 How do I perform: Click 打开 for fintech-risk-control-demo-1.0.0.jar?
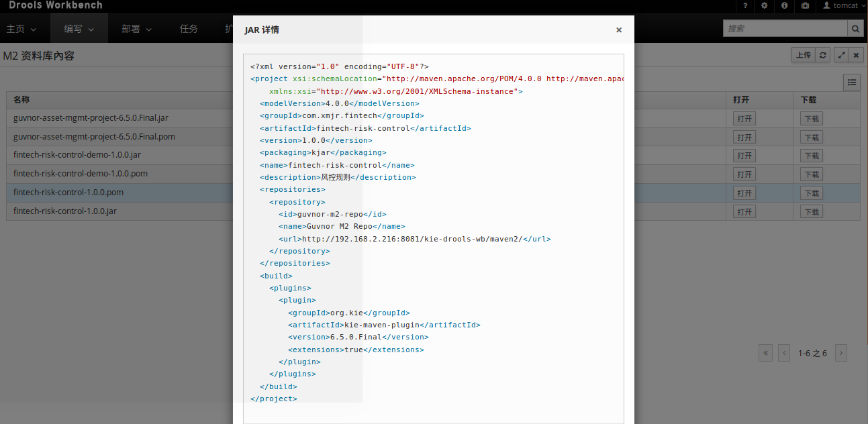tap(744, 156)
